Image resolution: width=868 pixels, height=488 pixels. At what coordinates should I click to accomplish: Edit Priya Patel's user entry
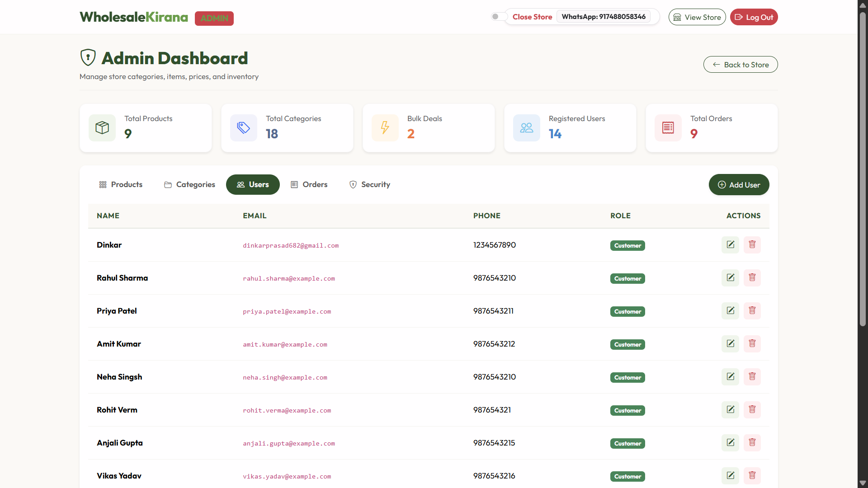(730, 311)
